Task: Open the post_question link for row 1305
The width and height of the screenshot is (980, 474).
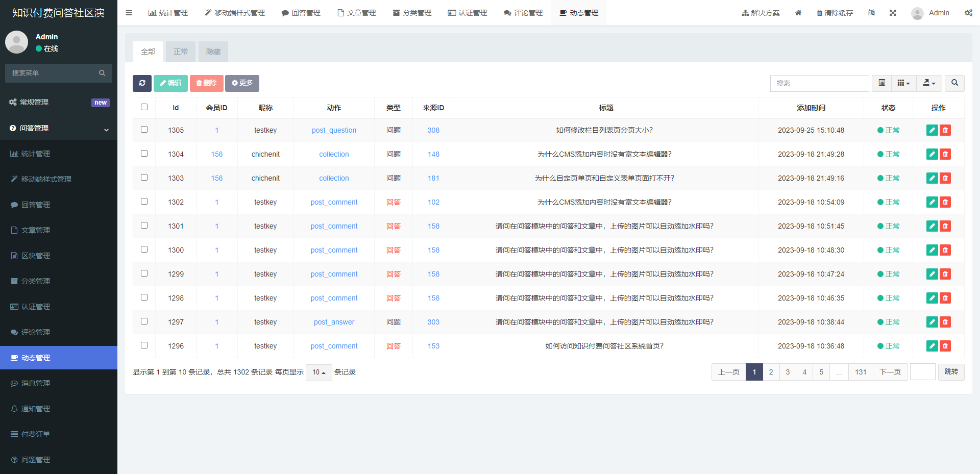Action: (x=334, y=130)
